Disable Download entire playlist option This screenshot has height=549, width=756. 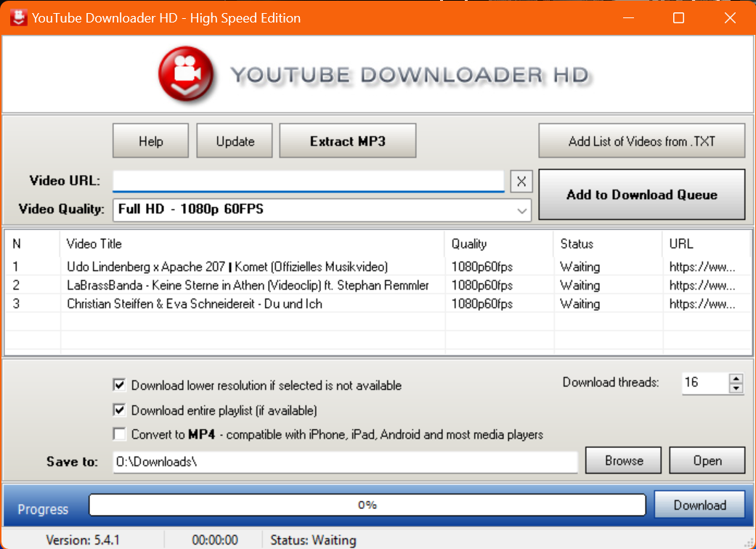tap(119, 410)
